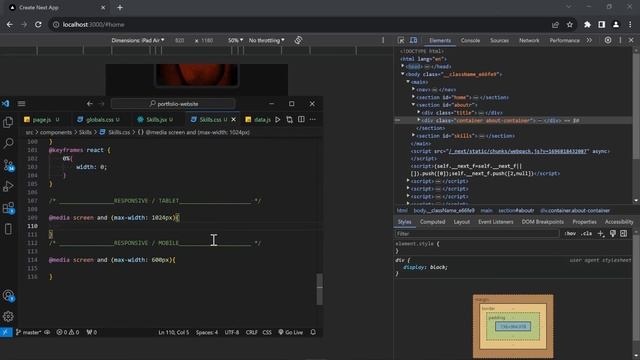Go back with the VS Code navigation arrow
The image size is (640, 360).
[89, 104]
